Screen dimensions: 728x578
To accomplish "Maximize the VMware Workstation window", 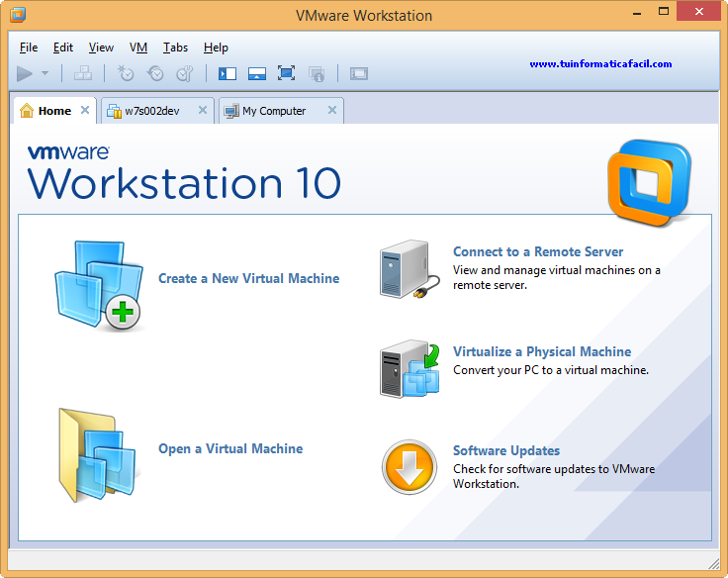I will [664, 12].
